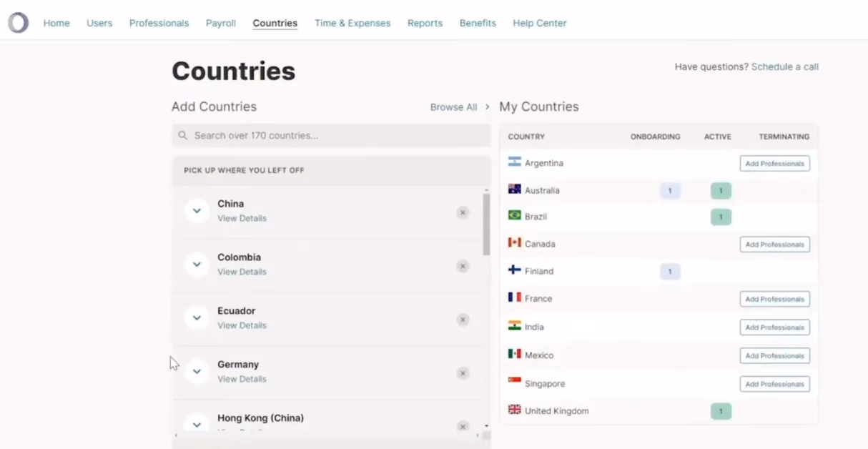Expand the China country entry
The width and height of the screenshot is (868, 449).
197,211
